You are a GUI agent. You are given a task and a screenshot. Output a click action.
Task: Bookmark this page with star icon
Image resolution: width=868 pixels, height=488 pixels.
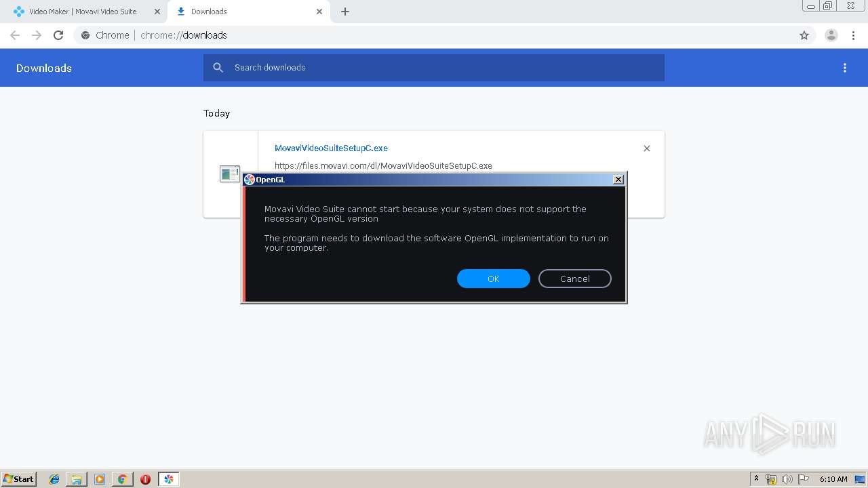[804, 35]
